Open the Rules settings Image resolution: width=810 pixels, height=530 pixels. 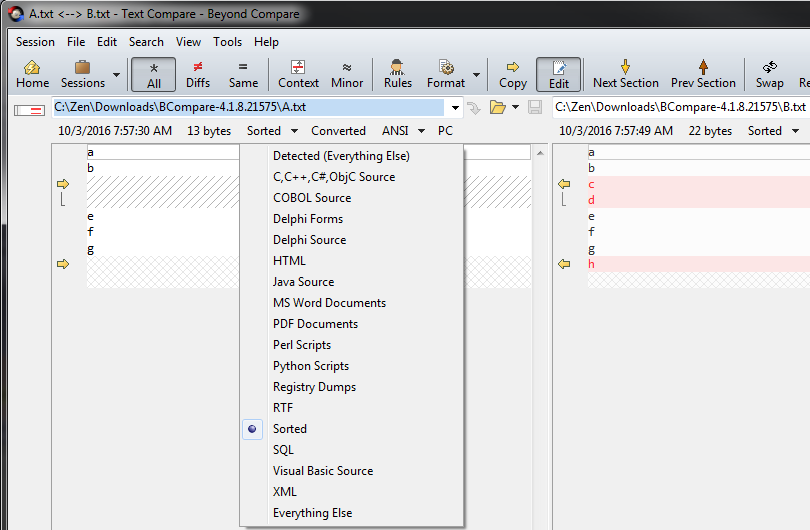click(x=397, y=74)
